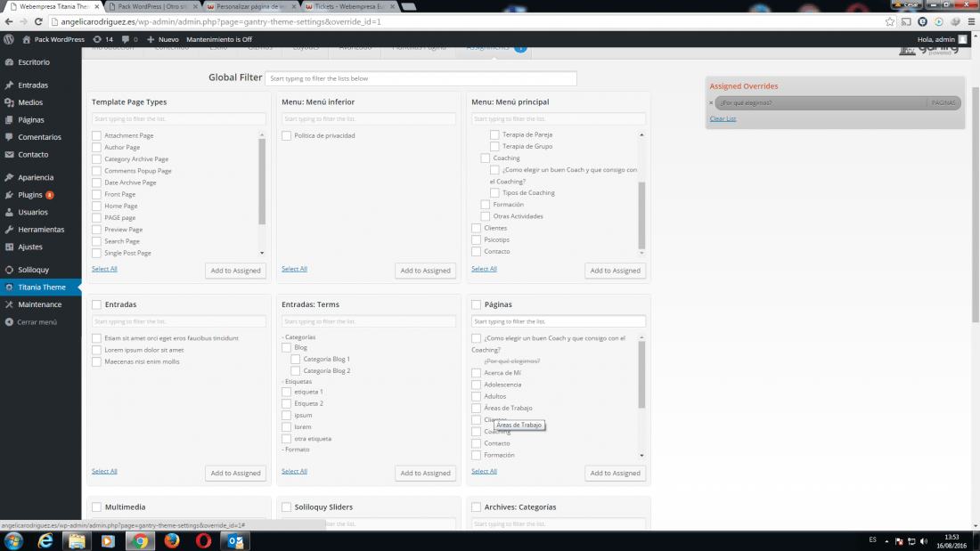Add to Assigned in Template Page Types
This screenshot has height=551, width=980.
(235, 271)
